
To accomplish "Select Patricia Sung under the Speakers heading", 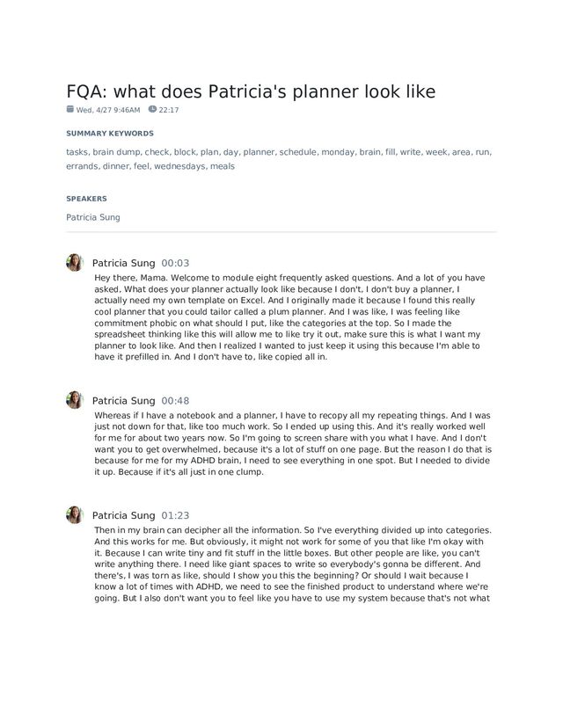I will (x=93, y=216).
